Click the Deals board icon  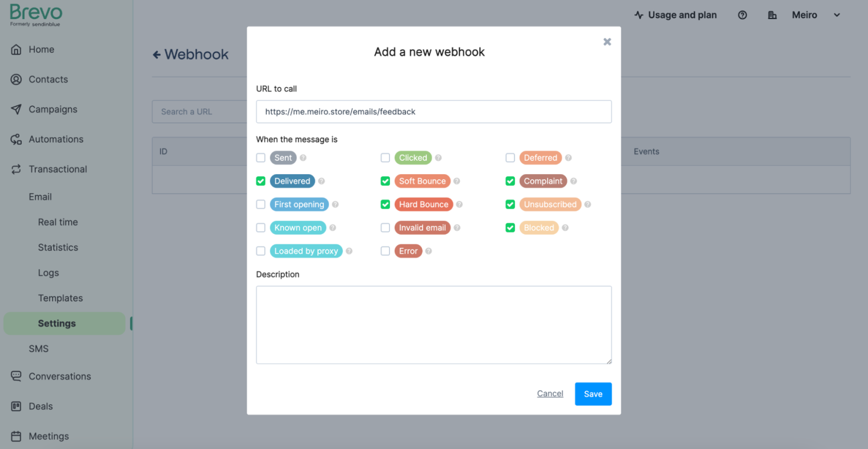coord(17,406)
